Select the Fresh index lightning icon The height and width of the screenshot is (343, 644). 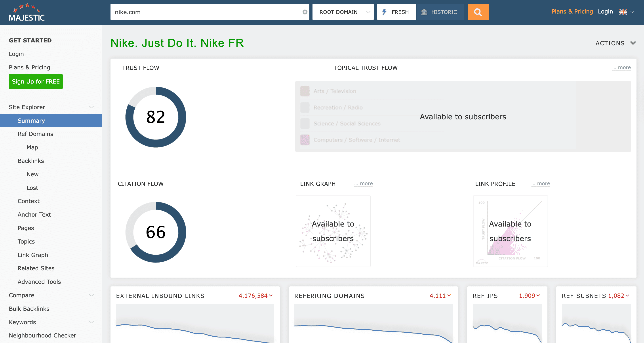[x=384, y=12]
